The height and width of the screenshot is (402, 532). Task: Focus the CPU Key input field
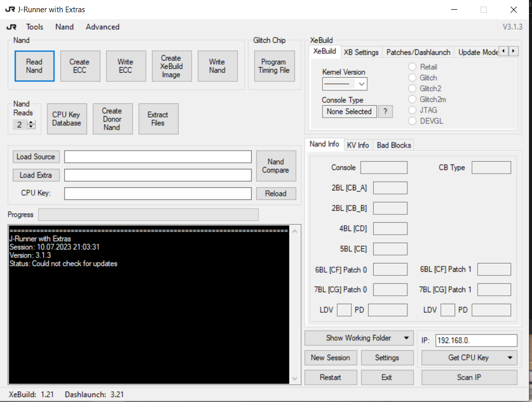158,193
